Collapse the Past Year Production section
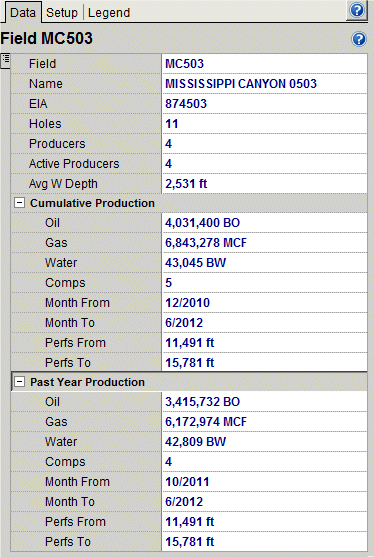The width and height of the screenshot is (374, 557). point(20,382)
